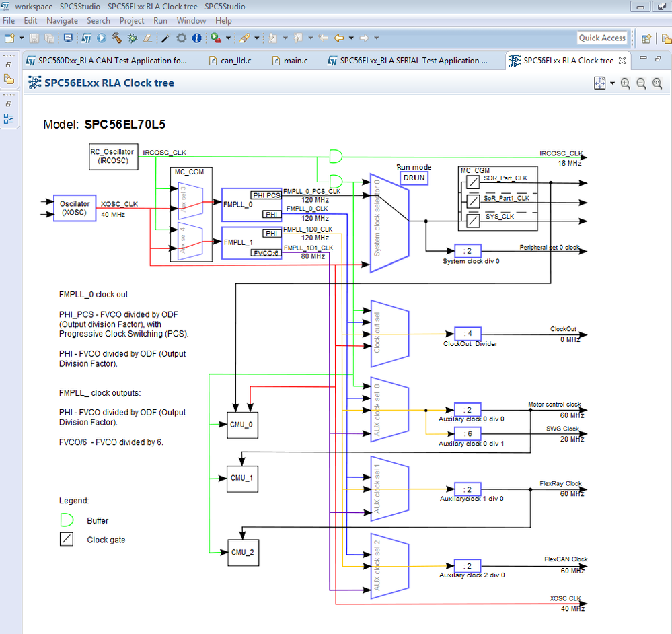
Task: Open the File menu
Action: pos(9,21)
